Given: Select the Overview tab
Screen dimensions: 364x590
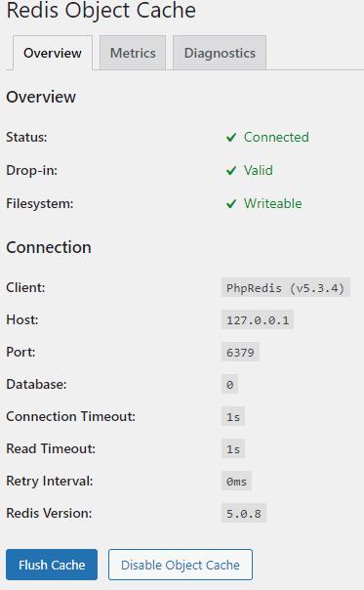Looking at the screenshot, I should tap(53, 53).
